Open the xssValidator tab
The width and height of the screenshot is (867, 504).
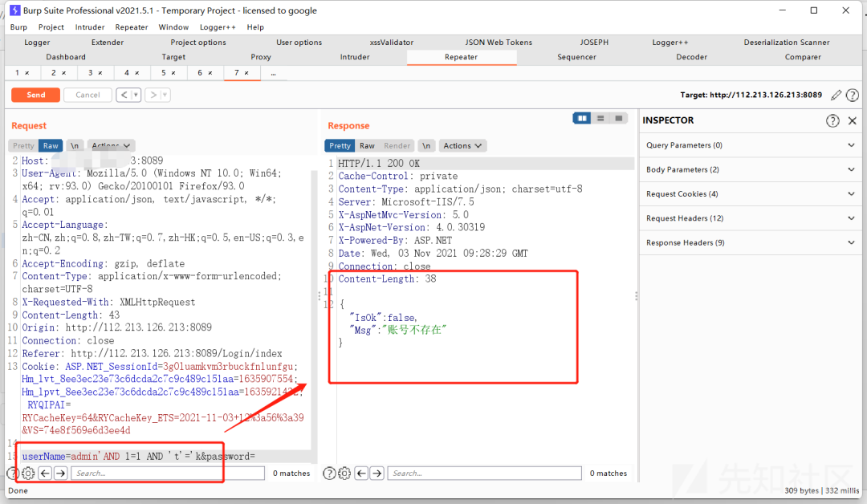(x=392, y=42)
